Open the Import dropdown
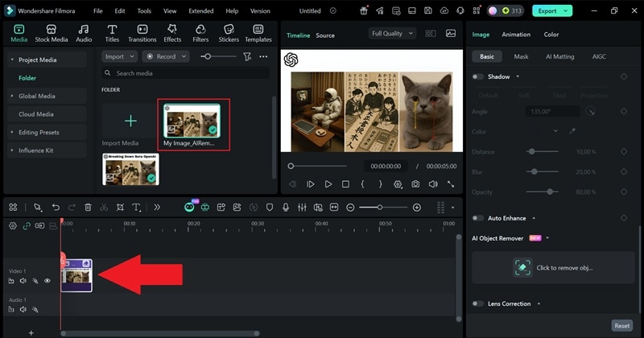Screen dimensions: 644x338 pos(119,56)
